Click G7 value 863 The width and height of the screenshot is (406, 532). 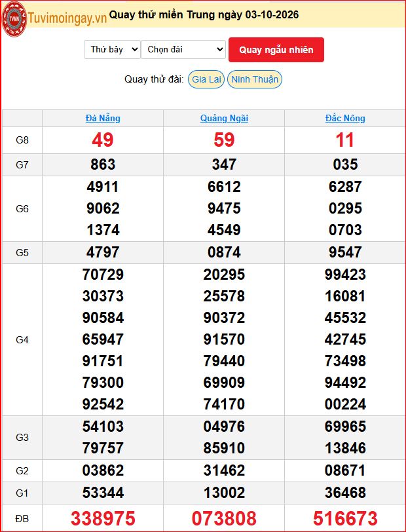click(103, 164)
